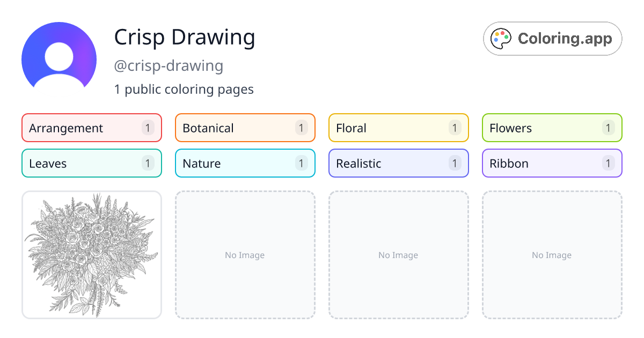
Task: Open the Coloring.app badge link
Action: coord(552,38)
